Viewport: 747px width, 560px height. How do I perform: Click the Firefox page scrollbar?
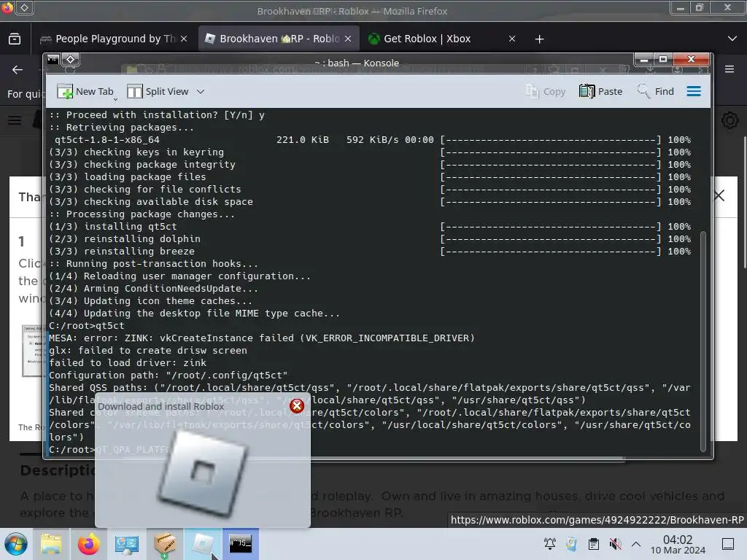click(x=744, y=203)
